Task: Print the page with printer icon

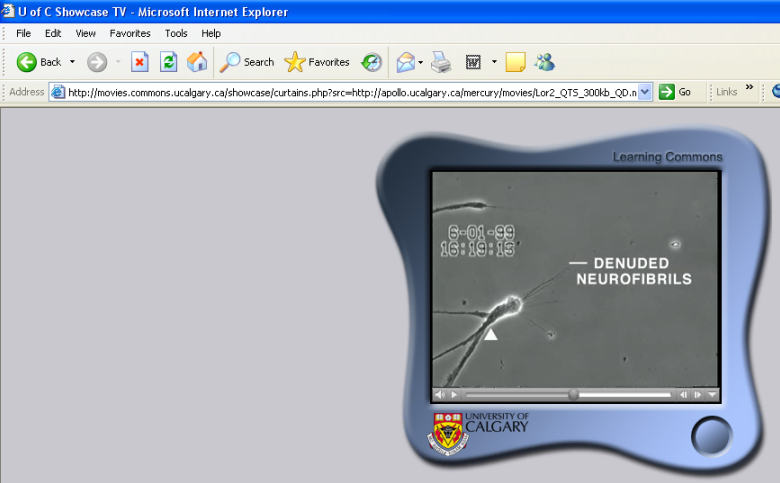Action: [441, 62]
